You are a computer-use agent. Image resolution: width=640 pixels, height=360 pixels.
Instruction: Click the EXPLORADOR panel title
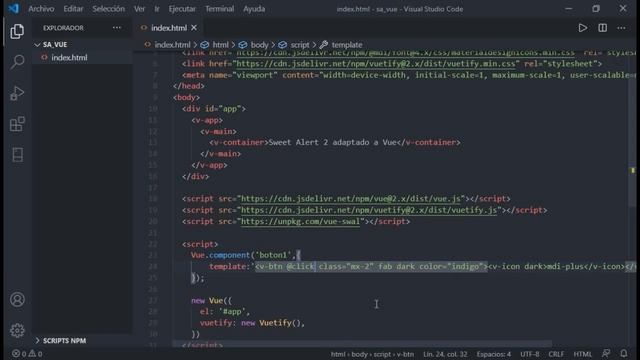(x=63, y=28)
